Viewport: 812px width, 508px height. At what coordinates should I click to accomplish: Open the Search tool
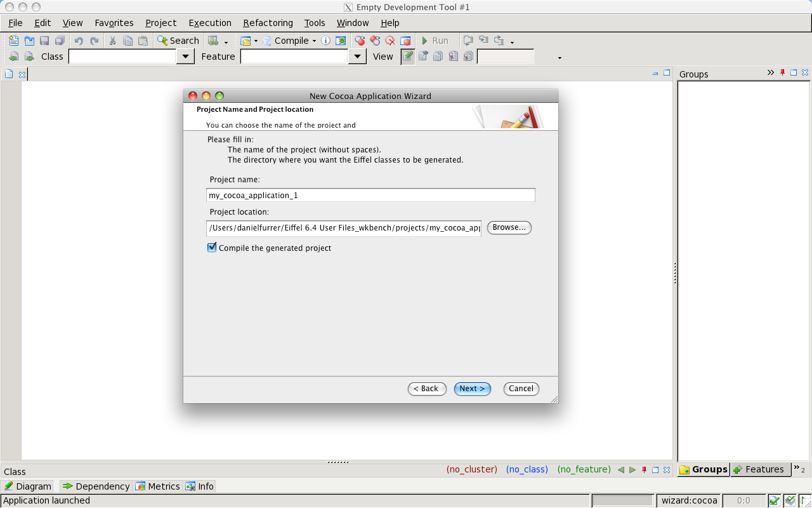[x=178, y=41]
